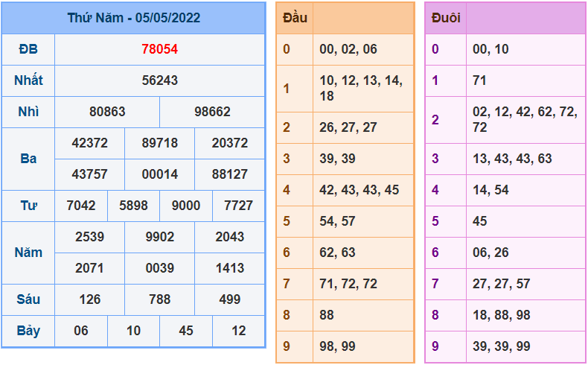The image size is (588, 365).
Task: Click the Năm prize number 0039
Action: pos(160,268)
